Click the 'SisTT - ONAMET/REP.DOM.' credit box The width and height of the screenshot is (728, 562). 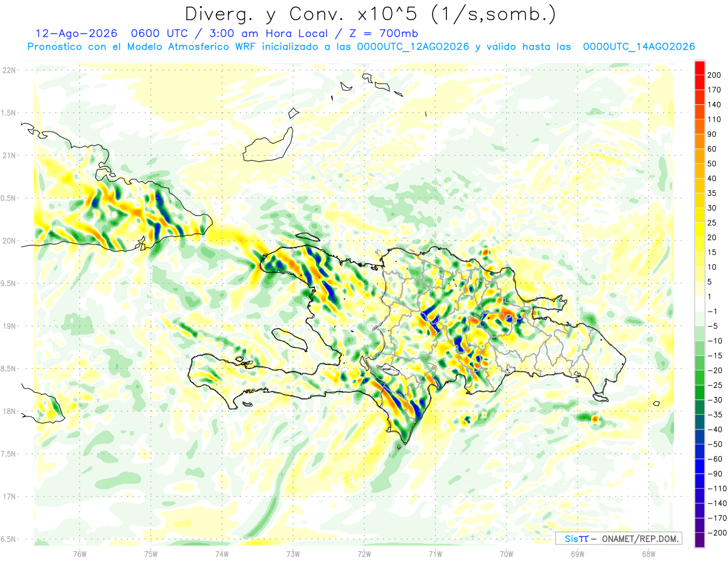(x=619, y=538)
